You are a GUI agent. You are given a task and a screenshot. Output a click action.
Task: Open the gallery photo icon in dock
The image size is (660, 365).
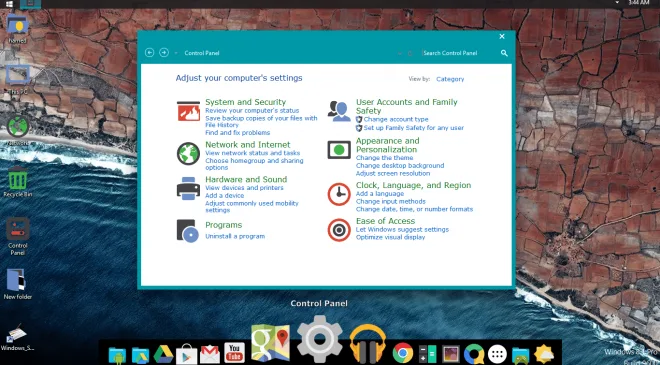451,354
